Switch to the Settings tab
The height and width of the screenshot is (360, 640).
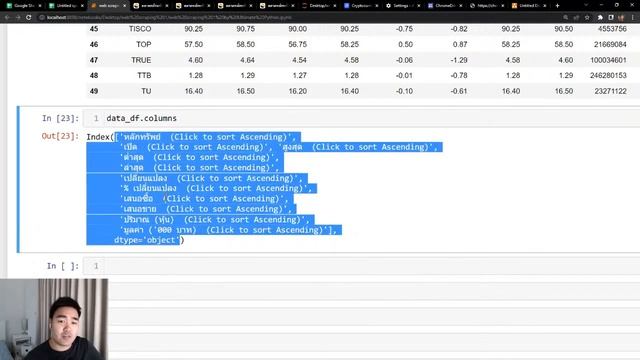click(402, 6)
